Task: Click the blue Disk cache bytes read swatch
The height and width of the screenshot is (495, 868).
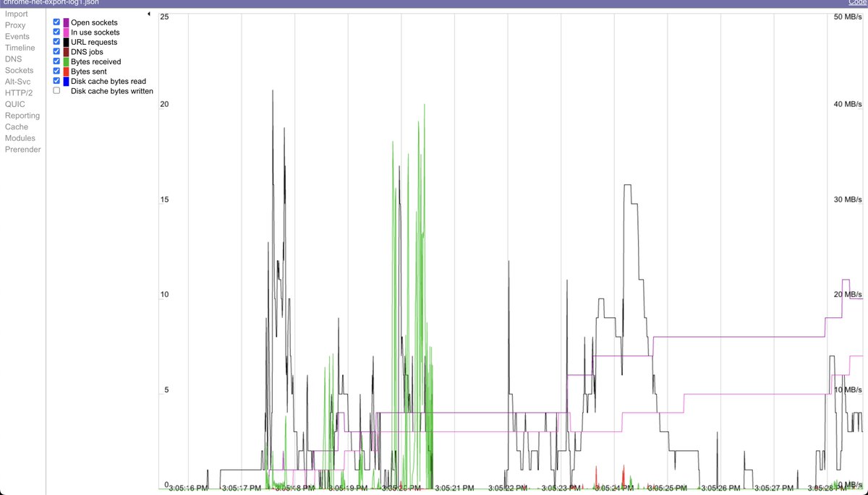Action: point(66,81)
